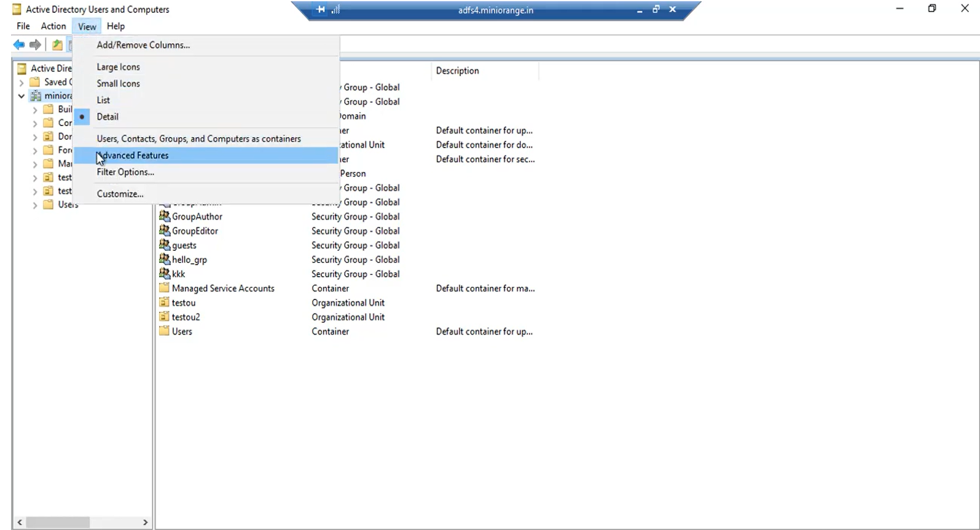This screenshot has height=530, width=980.
Task: Click the hello_grp group icon
Action: (164, 259)
